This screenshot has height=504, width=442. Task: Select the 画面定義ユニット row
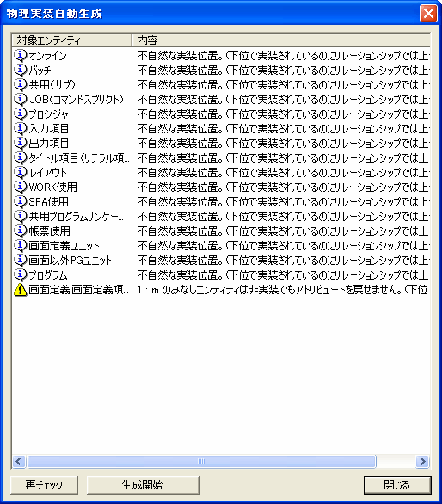[221, 246]
